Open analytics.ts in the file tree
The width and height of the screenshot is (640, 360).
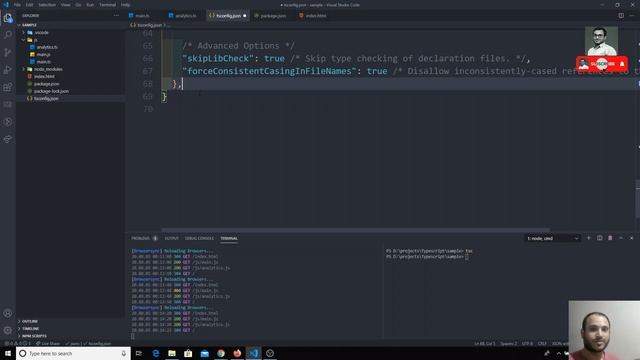click(47, 47)
